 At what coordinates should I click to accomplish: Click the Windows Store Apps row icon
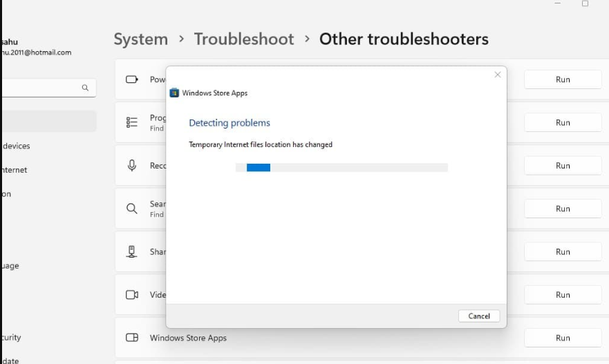tap(131, 337)
